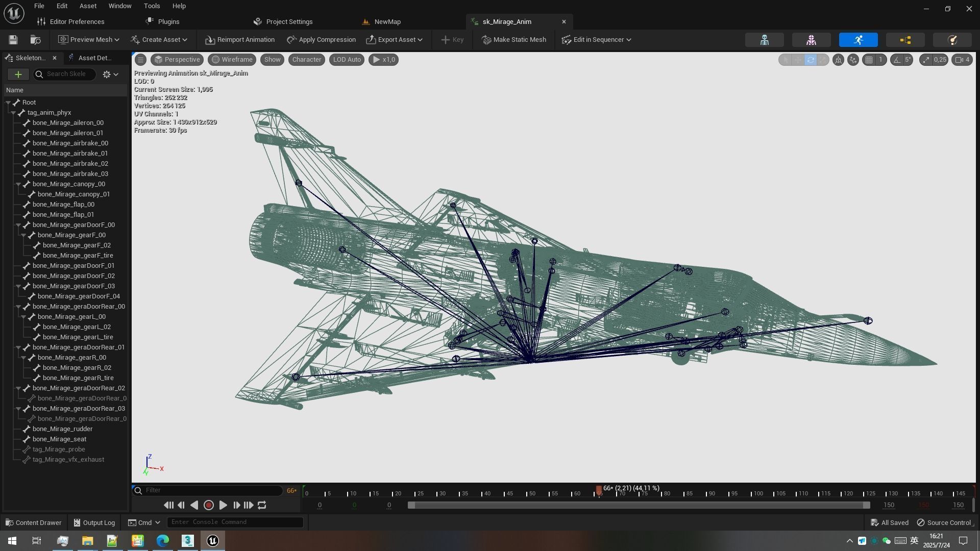Screen dimensions: 980x551
Task: Open the File menu
Action: 39,6
